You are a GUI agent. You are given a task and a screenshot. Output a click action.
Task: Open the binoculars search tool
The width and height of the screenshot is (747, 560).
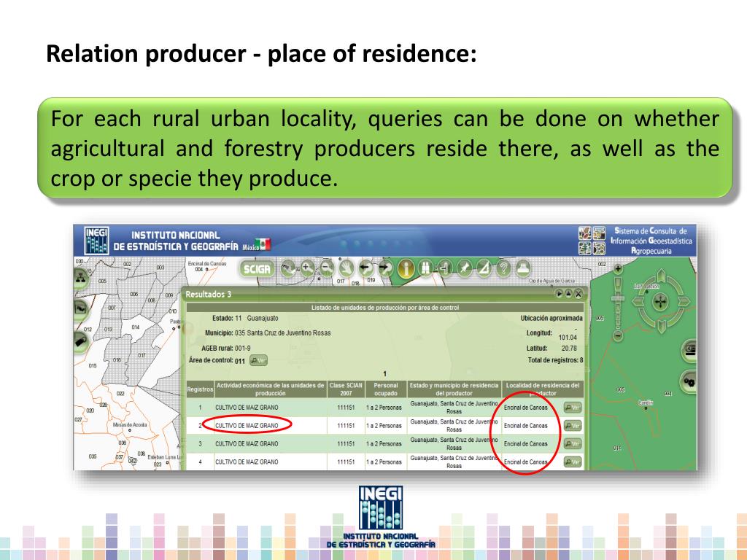425,268
